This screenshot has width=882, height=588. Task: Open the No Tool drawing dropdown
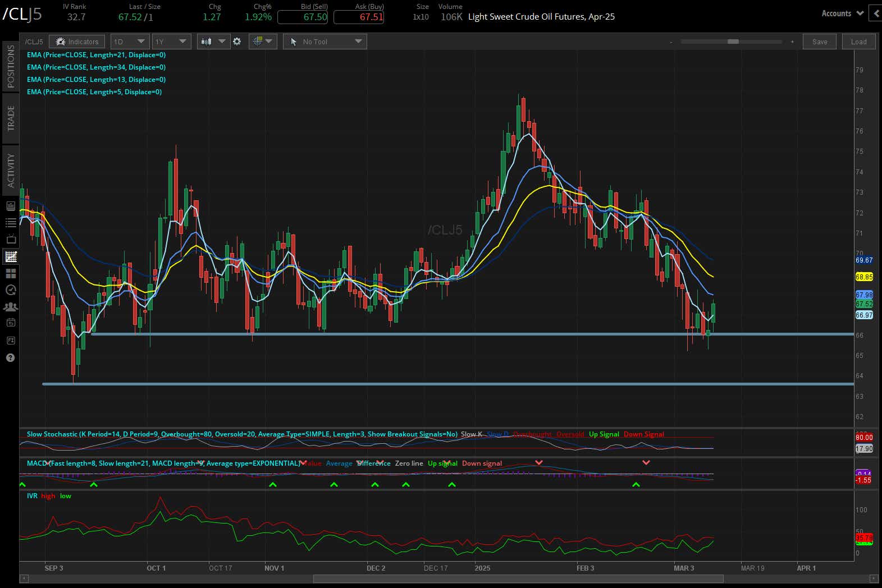(325, 42)
